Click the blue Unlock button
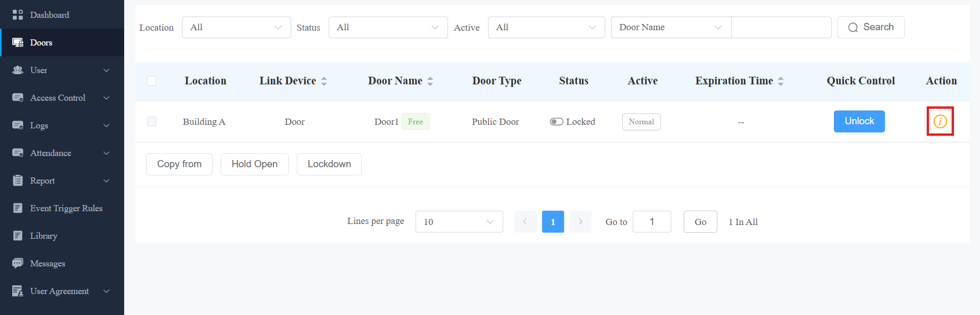The image size is (980, 315). click(859, 121)
